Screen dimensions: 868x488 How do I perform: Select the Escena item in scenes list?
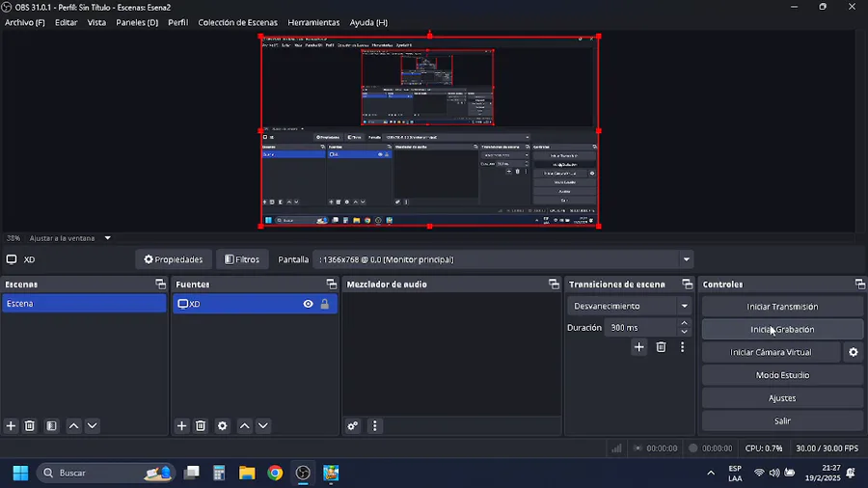point(84,304)
